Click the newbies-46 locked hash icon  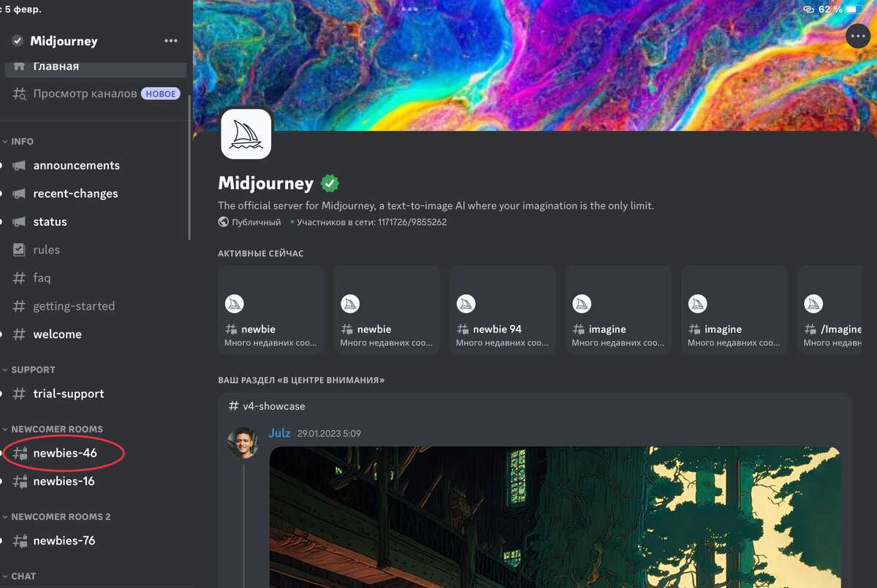point(20,453)
